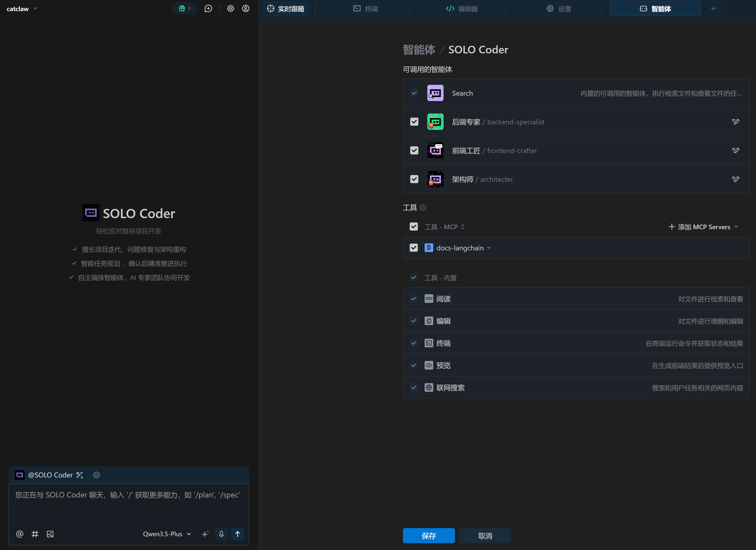Click edit icon for backend-specialist agent

coord(735,122)
